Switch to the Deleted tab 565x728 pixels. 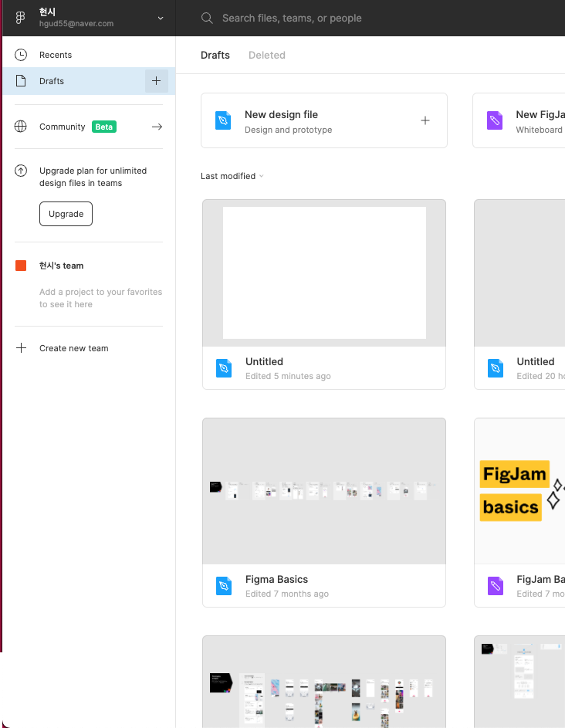(x=267, y=56)
